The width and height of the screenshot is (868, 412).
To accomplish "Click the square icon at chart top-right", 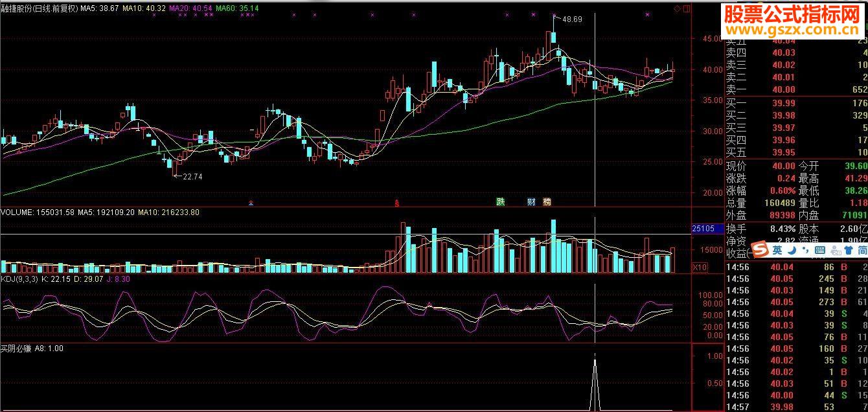I will point(686,8).
